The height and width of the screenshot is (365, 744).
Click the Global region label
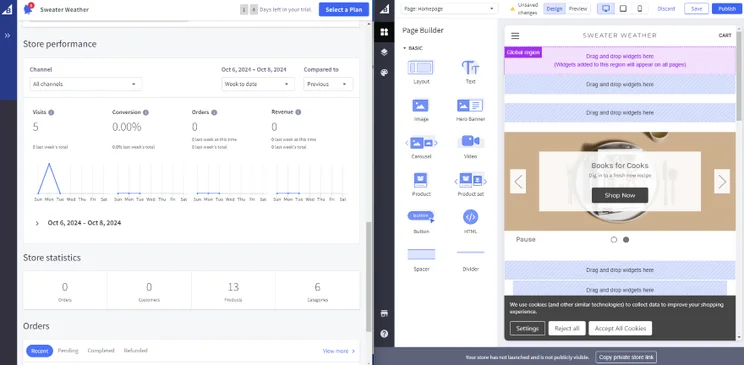point(523,52)
